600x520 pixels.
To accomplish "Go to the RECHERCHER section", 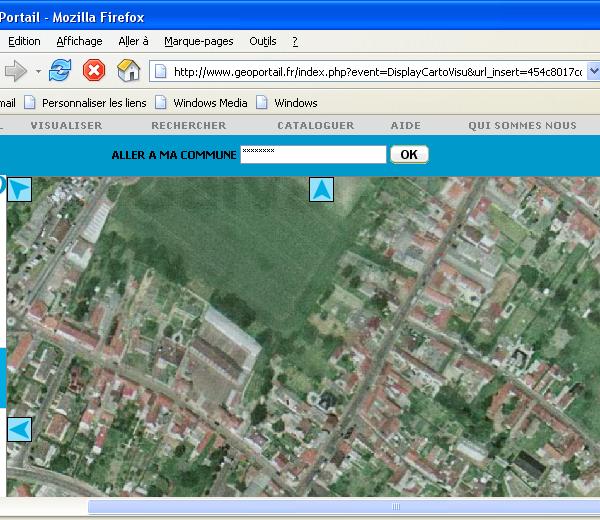I will tap(189, 126).
